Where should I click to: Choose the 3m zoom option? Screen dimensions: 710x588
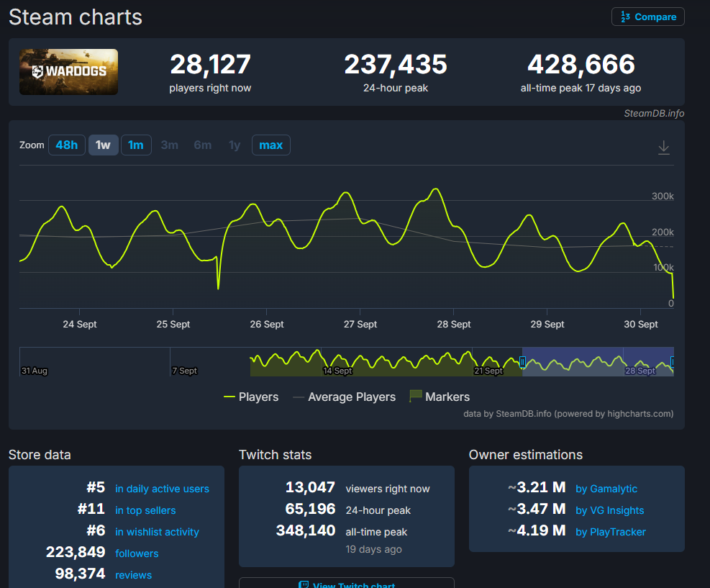(169, 145)
